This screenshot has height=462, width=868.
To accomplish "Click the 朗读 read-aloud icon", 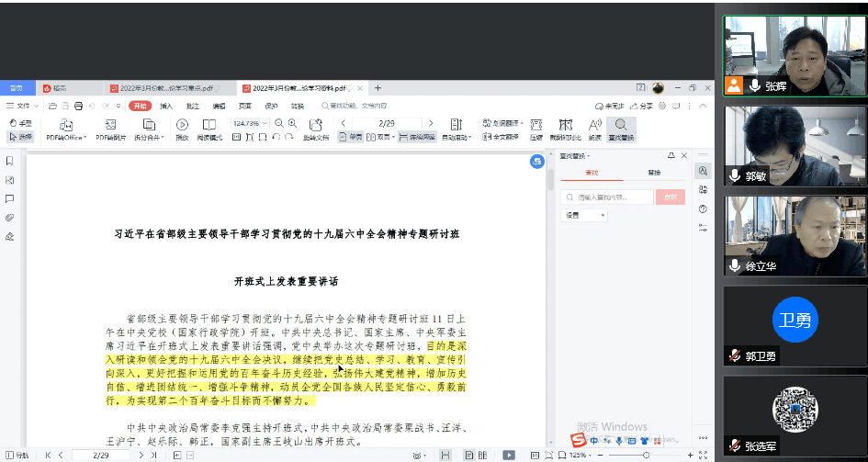I will tap(594, 130).
